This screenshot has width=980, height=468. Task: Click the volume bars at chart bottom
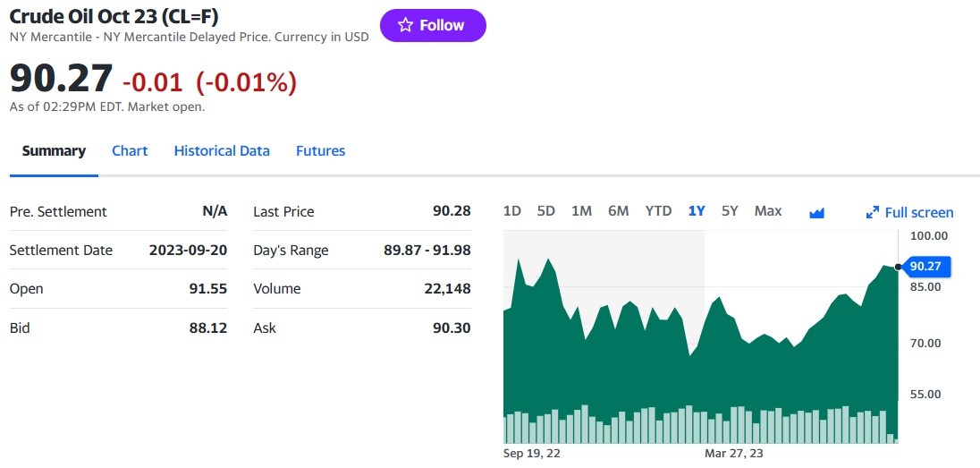coord(700,425)
